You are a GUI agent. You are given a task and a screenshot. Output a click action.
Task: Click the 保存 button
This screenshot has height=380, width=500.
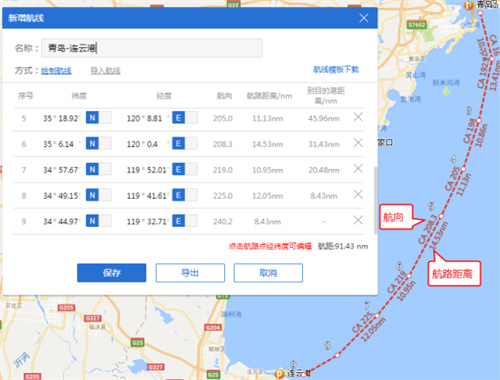pyautogui.click(x=112, y=273)
